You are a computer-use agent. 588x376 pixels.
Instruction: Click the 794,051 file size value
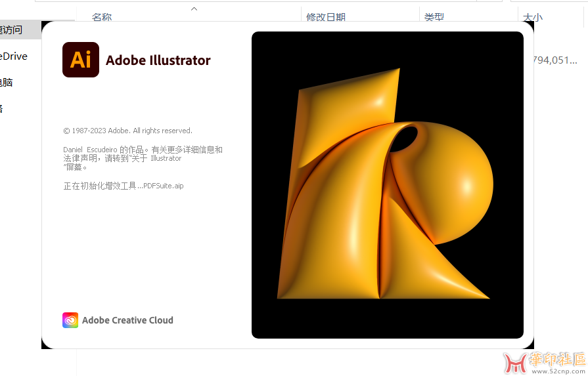click(555, 60)
